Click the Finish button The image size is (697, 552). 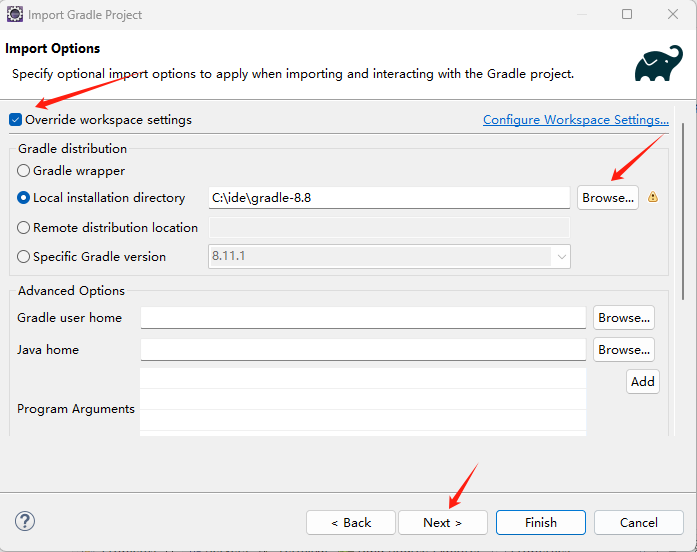pos(541,522)
